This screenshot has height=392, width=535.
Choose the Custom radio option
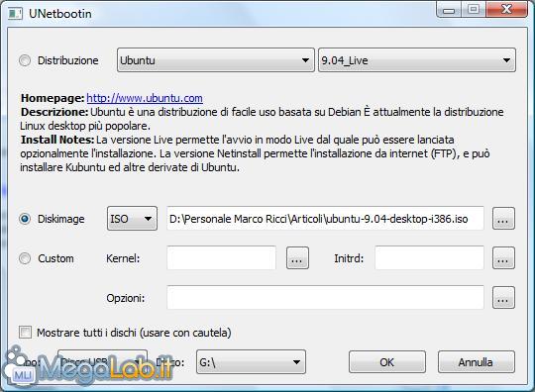(25, 258)
